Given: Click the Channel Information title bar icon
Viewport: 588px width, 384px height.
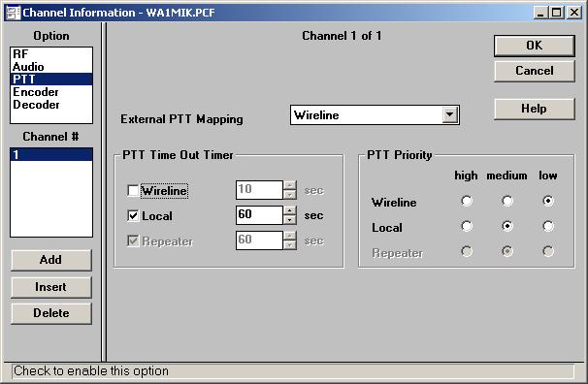Looking at the screenshot, I should (14, 13).
